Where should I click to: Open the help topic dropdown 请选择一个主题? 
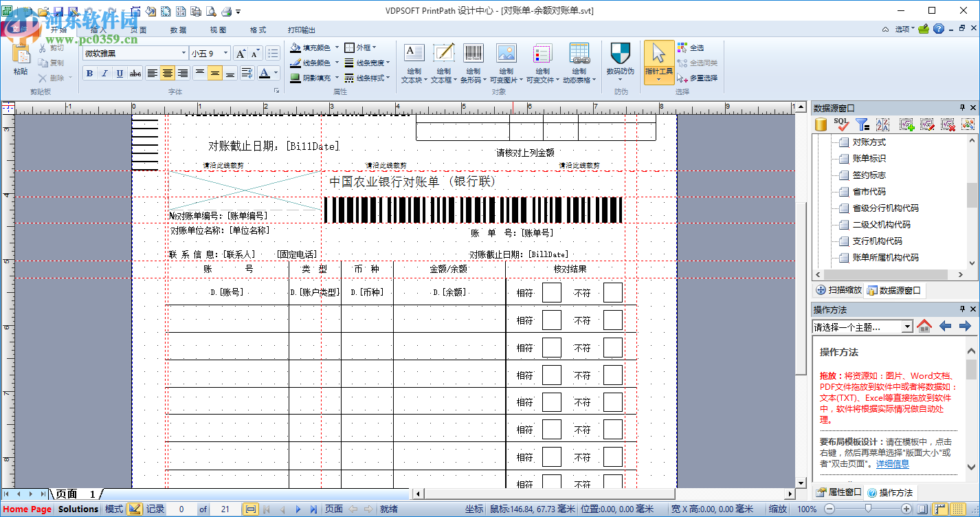(x=907, y=327)
